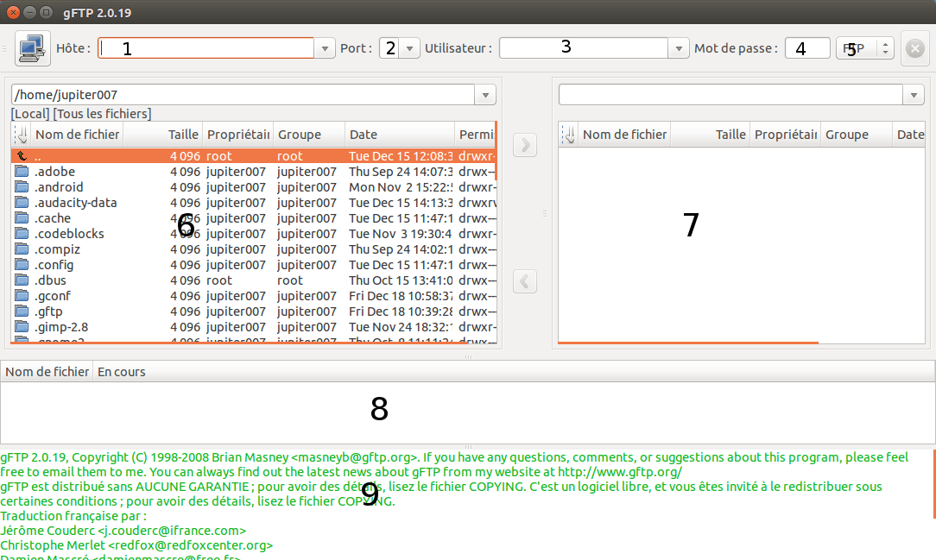Click the '[Local] [Tous les fichiers]' label
The height and width of the screenshot is (560, 936).
[x=81, y=114]
